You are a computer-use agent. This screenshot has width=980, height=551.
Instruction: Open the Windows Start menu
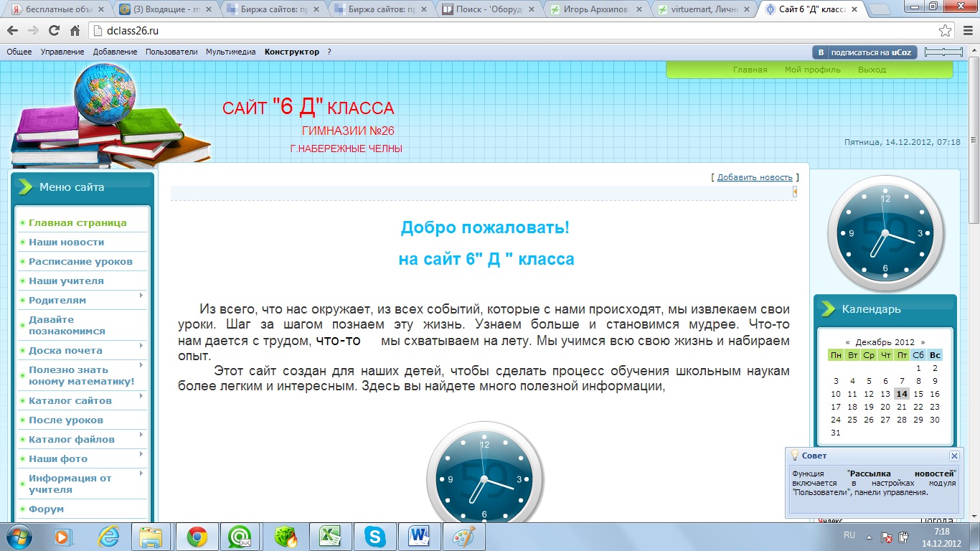tap(19, 536)
